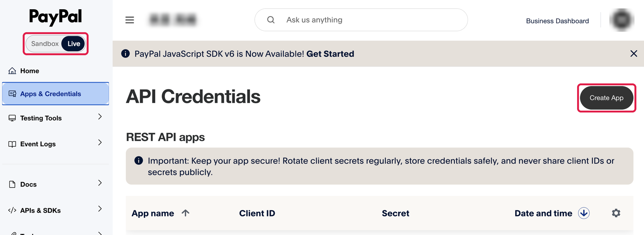
Task: Select Apps & Credentials in sidebar
Action: 55,94
